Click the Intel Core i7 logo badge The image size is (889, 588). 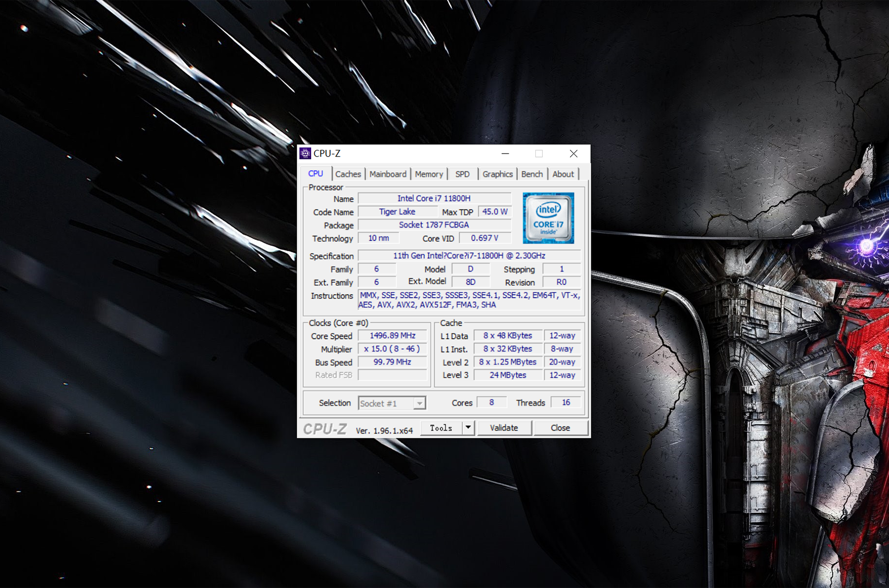click(x=548, y=218)
